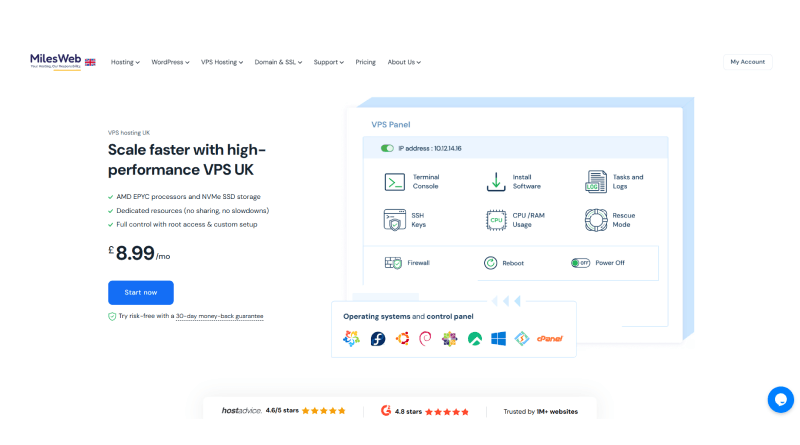Click the Reboot icon
This screenshot has width=800, height=445.
coord(490,263)
